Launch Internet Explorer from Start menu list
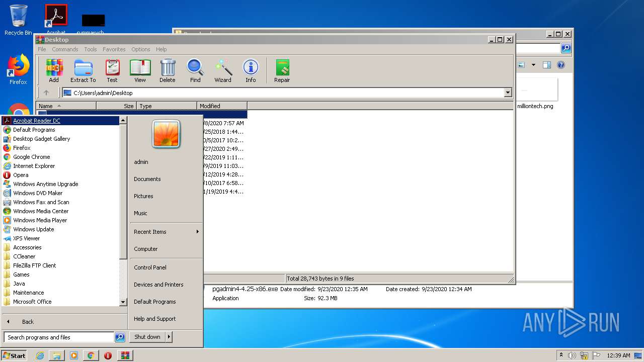 tap(60, 166)
